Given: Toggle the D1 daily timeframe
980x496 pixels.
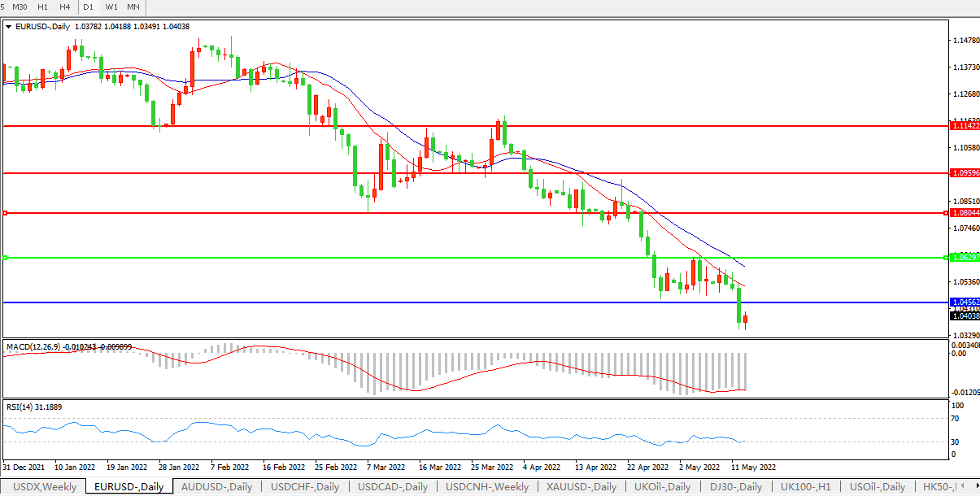Looking at the screenshot, I should click(x=89, y=7).
